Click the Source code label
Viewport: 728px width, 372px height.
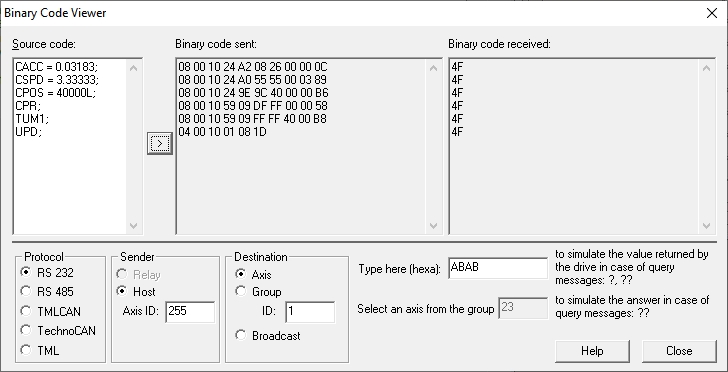pyautogui.click(x=44, y=44)
